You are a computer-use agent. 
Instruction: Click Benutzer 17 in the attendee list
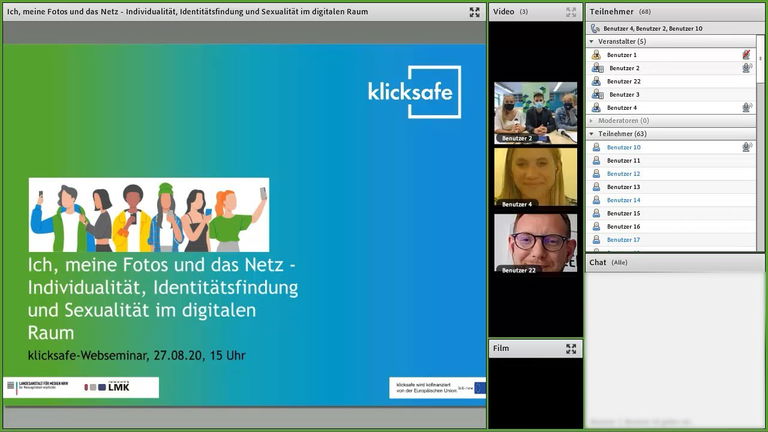[623, 240]
